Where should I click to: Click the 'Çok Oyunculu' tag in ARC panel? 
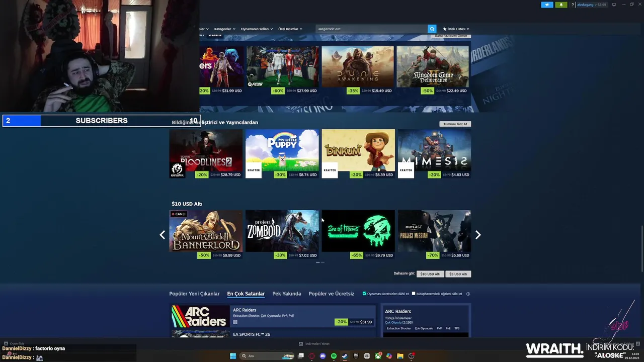coord(424,328)
